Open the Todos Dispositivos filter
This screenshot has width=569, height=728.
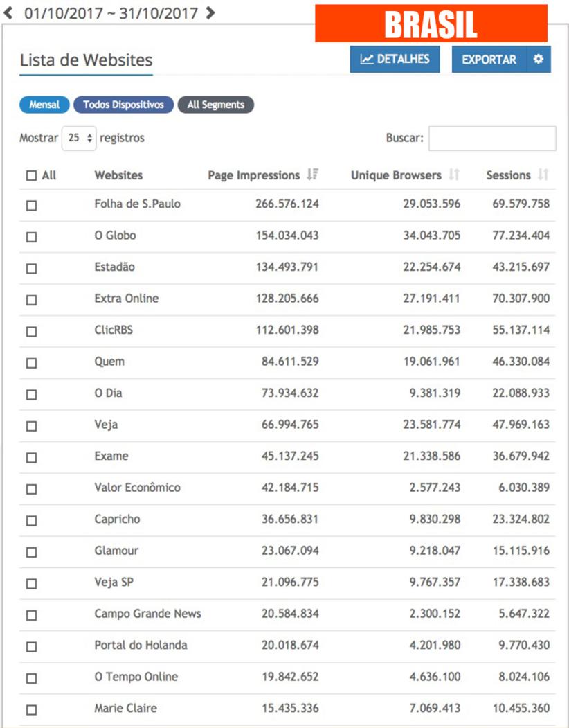pos(123,105)
